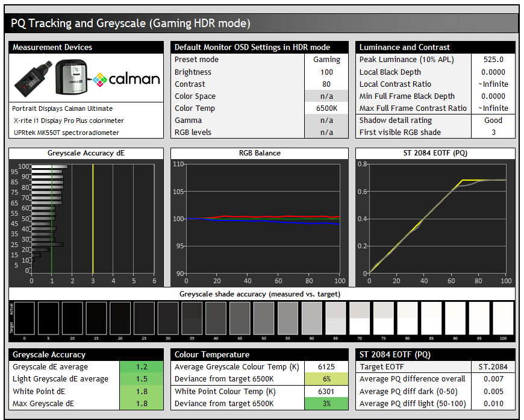Viewport: 524px width, 420px height.
Task: Click the Target EOTF ST.2084 value
Action: [493, 367]
